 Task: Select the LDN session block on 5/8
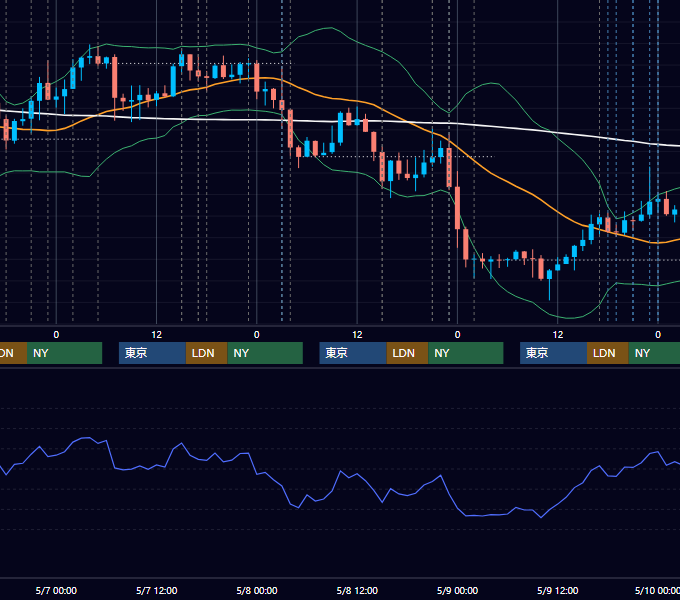[408, 353]
